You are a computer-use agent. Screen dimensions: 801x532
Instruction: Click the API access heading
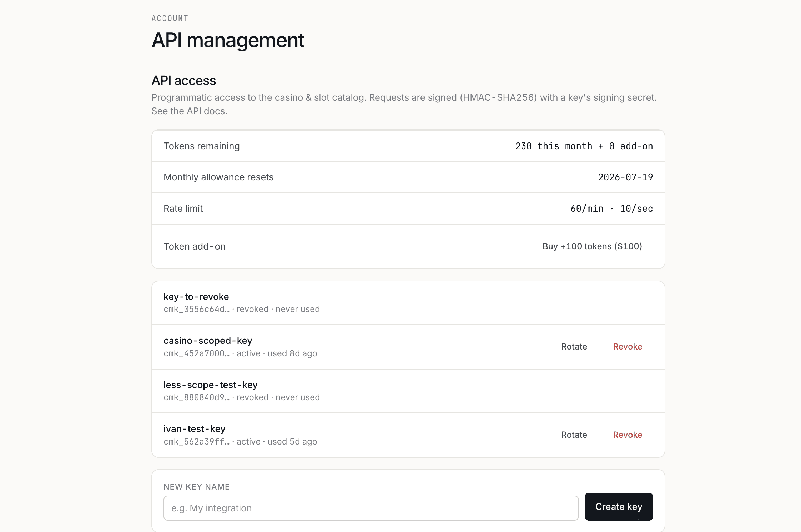[x=184, y=80]
